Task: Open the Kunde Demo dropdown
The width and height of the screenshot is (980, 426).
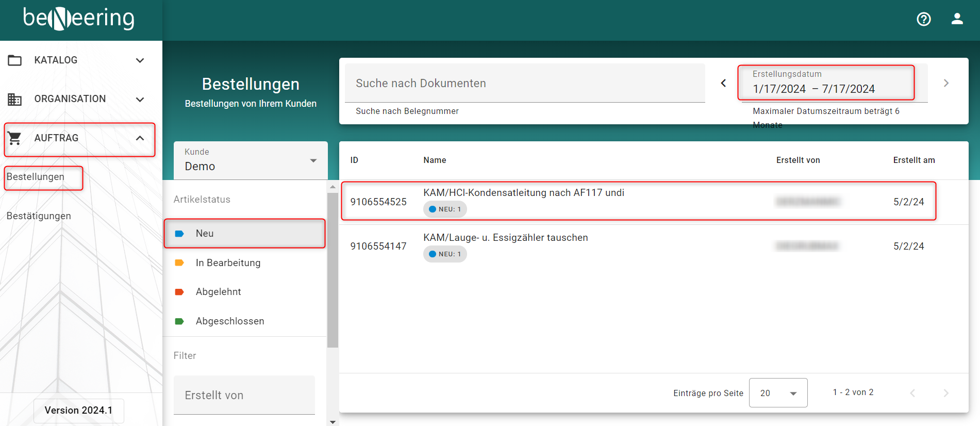Action: (251, 160)
